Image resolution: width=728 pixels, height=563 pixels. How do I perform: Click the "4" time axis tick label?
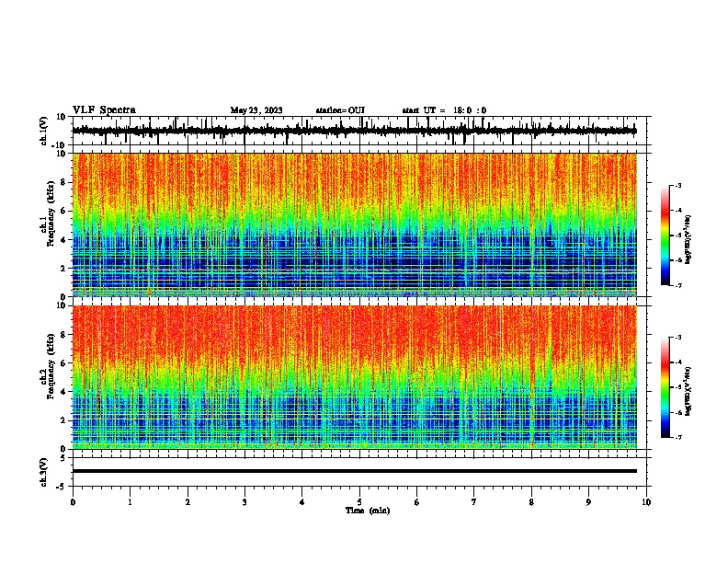click(302, 502)
